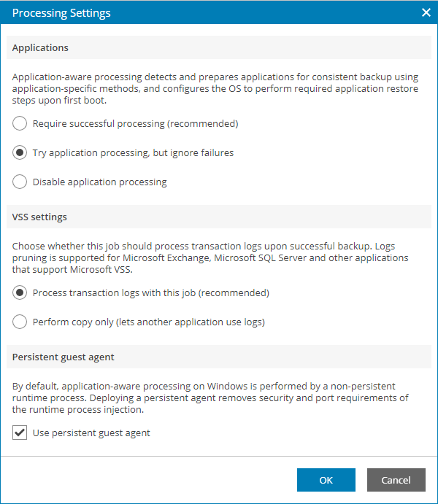Image resolution: width=438 pixels, height=504 pixels.
Task: Select Perform copy only option
Action: (x=20, y=322)
